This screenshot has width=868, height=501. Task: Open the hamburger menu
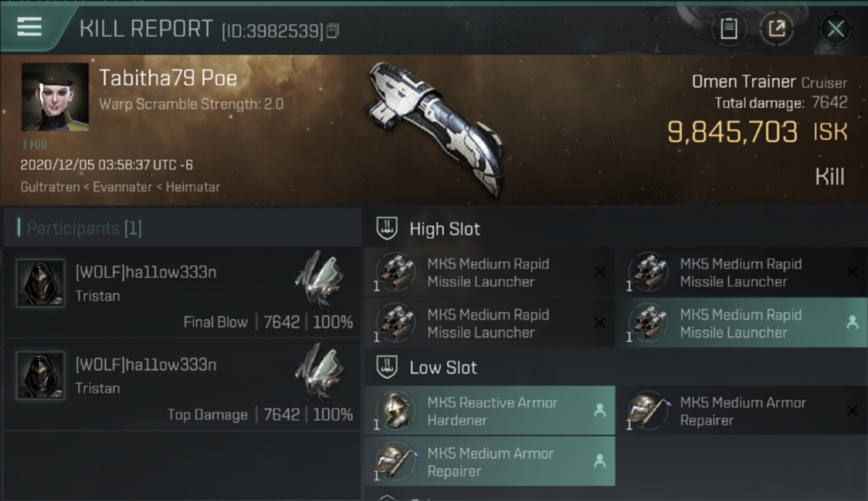click(x=29, y=27)
